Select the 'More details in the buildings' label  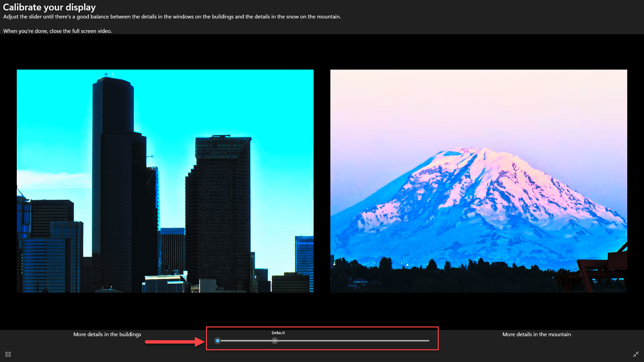107,334
